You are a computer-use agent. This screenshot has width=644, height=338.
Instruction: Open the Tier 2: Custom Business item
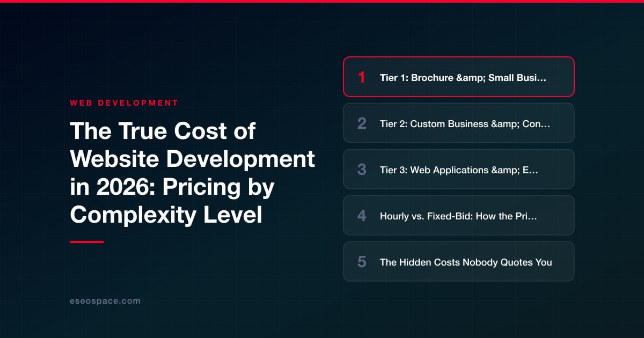[x=459, y=123]
